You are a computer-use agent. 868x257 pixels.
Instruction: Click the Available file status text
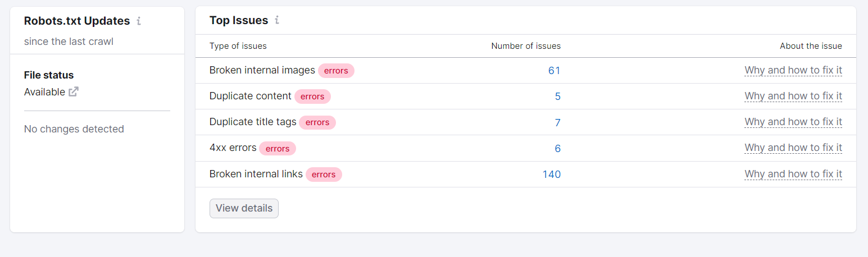click(44, 92)
